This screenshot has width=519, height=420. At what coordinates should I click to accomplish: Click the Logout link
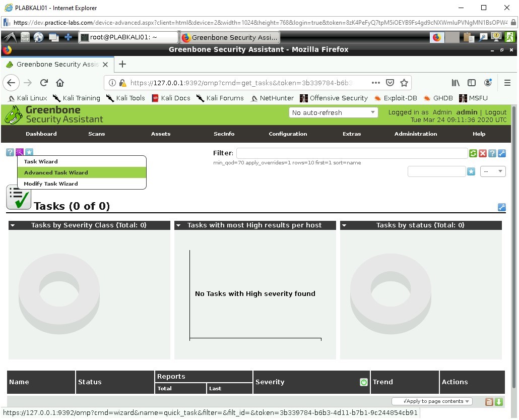pyautogui.click(x=496, y=112)
